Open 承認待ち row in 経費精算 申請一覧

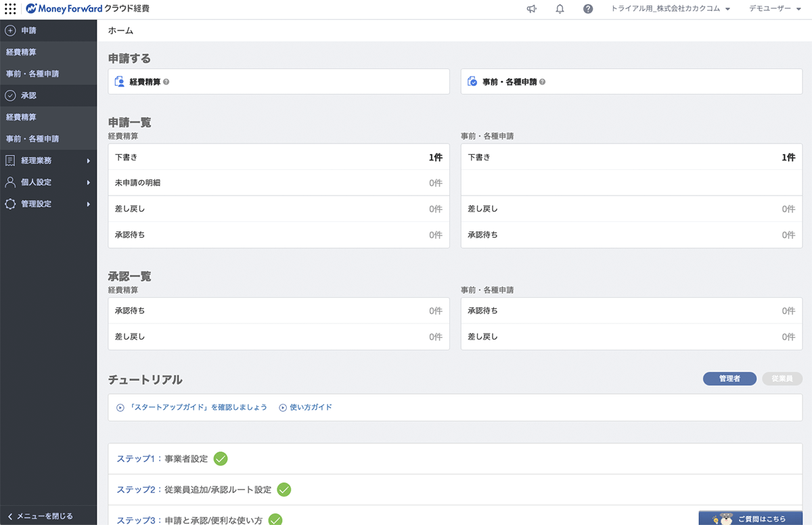[279, 235]
